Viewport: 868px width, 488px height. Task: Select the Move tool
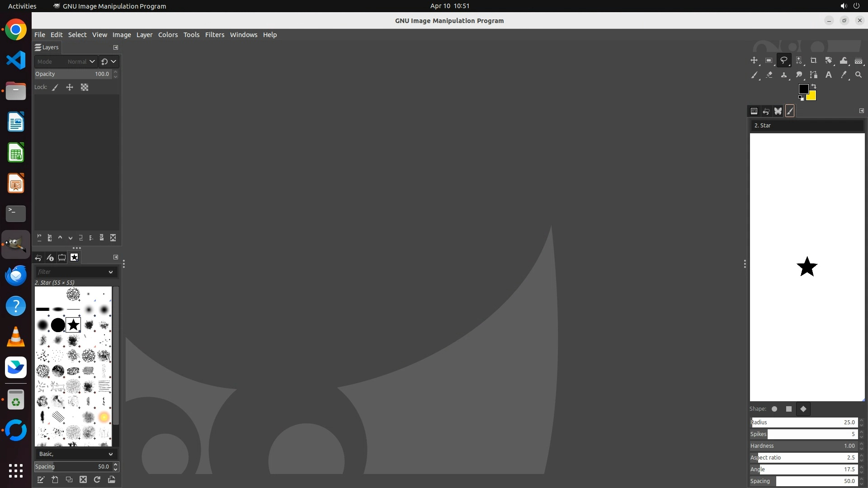point(754,61)
